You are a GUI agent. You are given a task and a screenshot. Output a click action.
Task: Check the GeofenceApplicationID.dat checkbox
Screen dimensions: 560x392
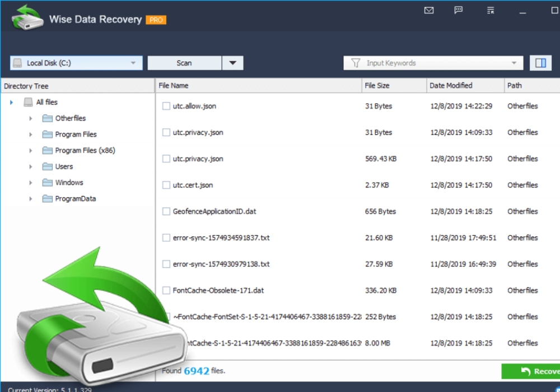coord(166,211)
